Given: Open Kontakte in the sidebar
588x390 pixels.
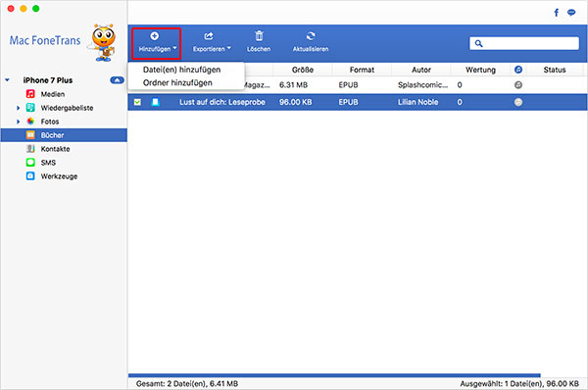Looking at the screenshot, I should point(55,149).
